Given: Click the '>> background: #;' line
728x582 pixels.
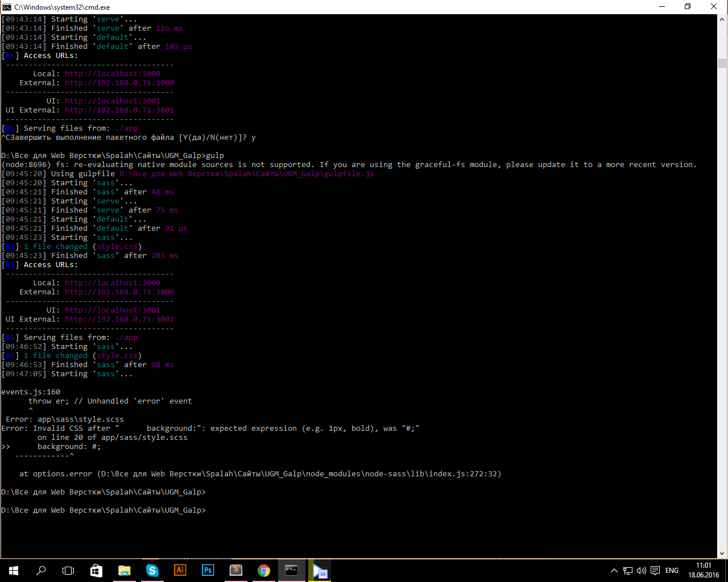Looking at the screenshot, I should click(x=51, y=447).
